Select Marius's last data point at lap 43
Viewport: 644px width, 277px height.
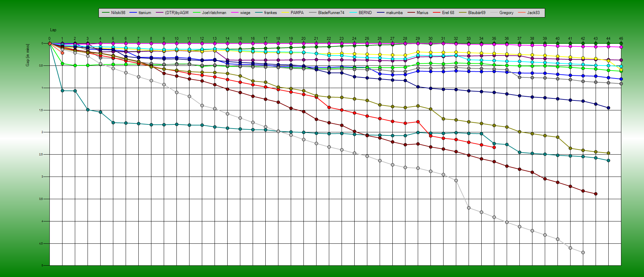[596, 194]
